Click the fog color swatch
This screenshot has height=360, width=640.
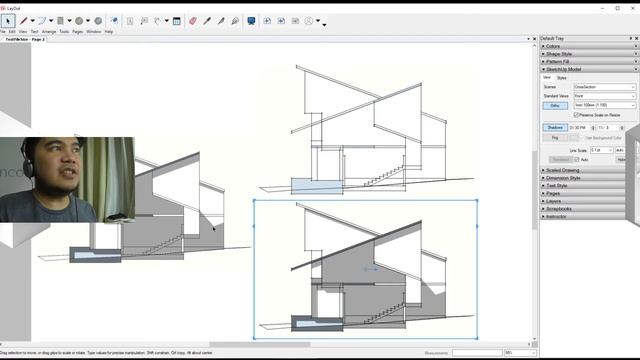[x=574, y=138]
